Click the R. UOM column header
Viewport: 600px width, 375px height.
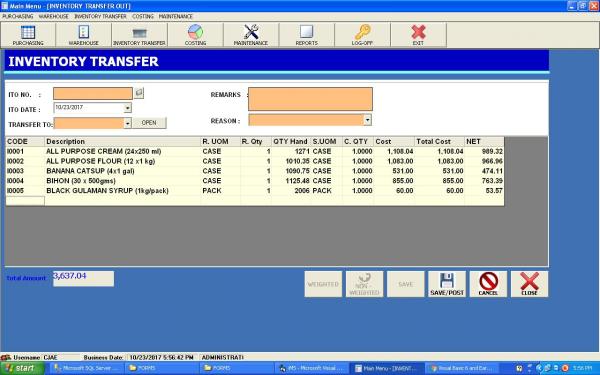pyautogui.click(x=221, y=142)
